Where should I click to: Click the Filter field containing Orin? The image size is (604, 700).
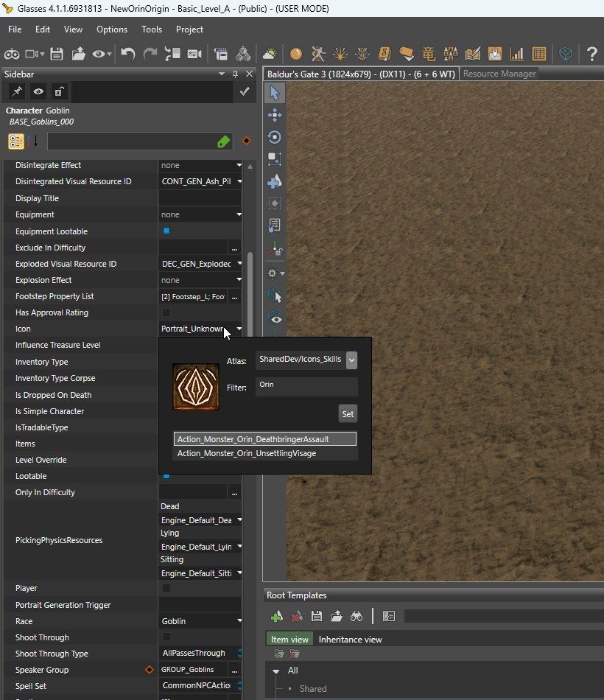[x=306, y=387]
